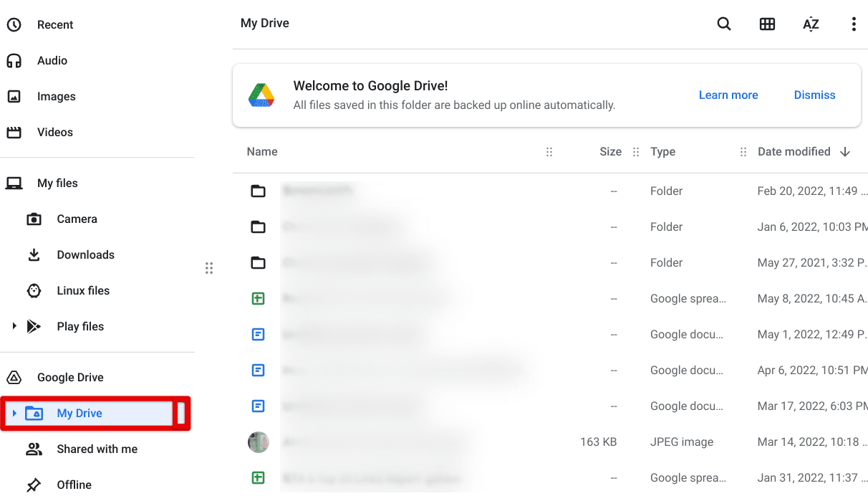Expand the My Drive tree arrow
The width and height of the screenshot is (868, 496).
click(14, 413)
